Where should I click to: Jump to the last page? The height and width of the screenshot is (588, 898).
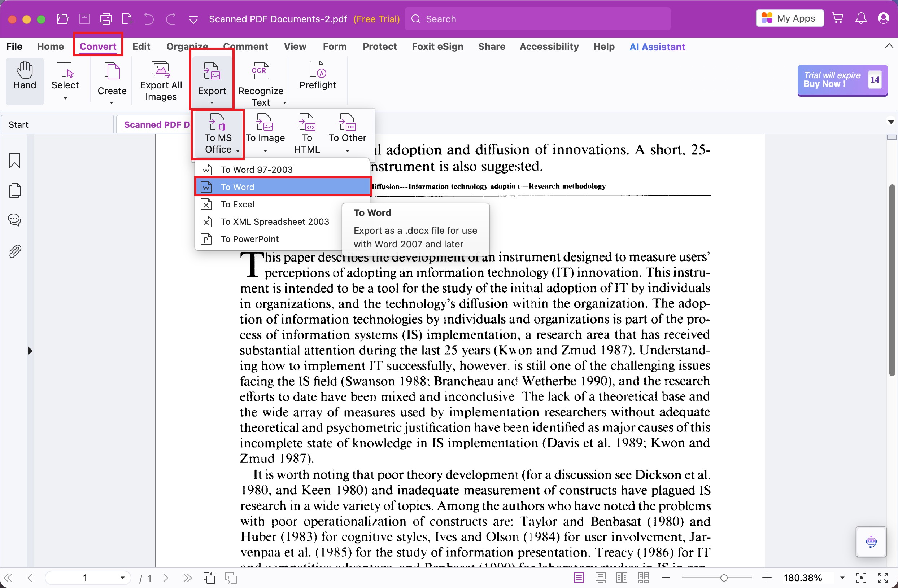187,578
